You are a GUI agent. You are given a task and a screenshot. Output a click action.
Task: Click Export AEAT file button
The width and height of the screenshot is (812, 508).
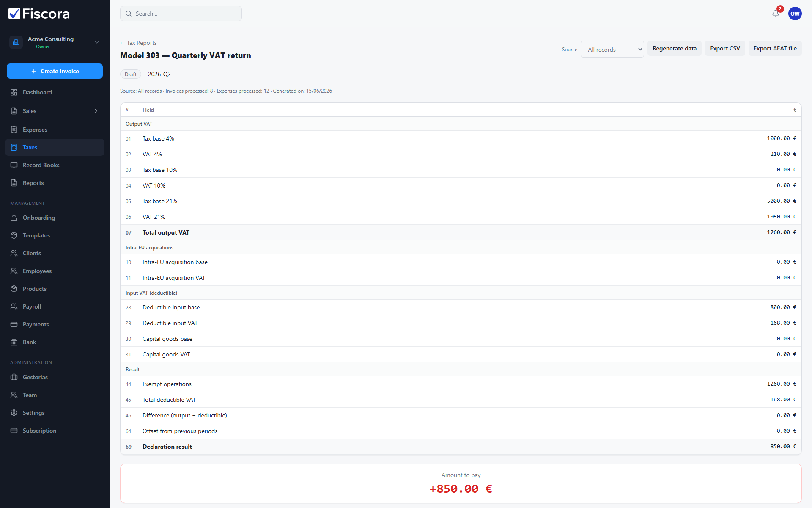pyautogui.click(x=775, y=48)
